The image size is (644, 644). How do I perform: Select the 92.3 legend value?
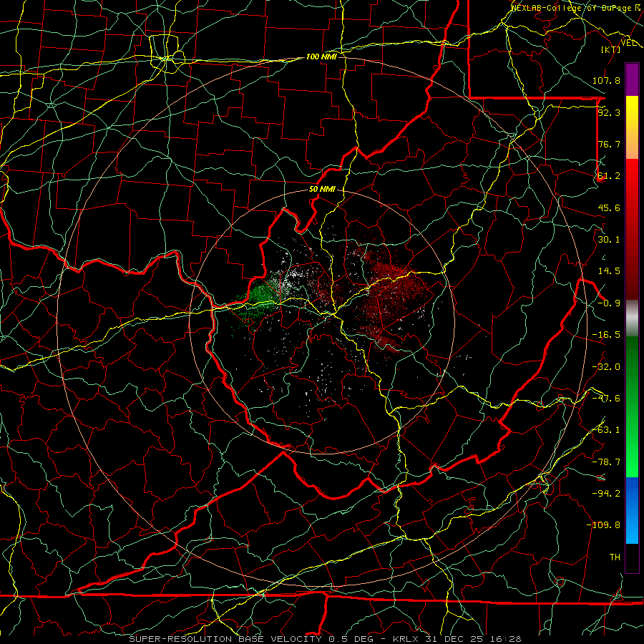click(609, 112)
